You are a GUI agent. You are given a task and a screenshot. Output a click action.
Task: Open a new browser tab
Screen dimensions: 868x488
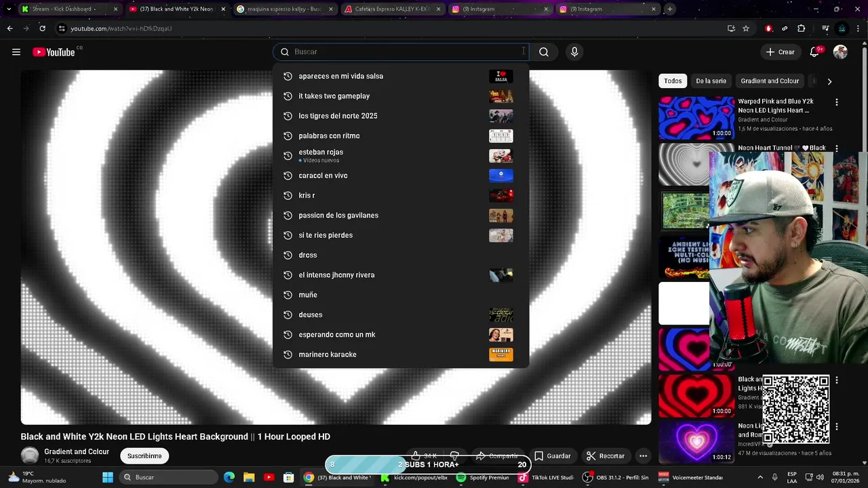click(669, 9)
